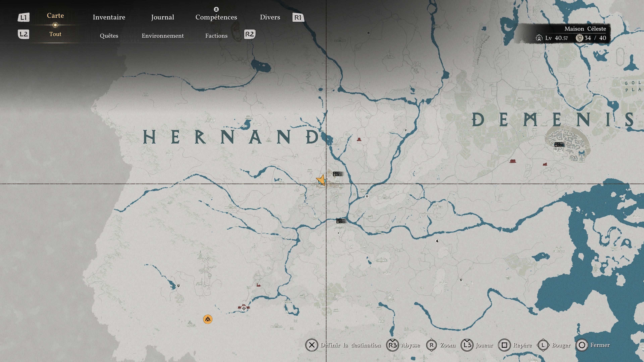Click the Bouger prompt label

(561, 345)
